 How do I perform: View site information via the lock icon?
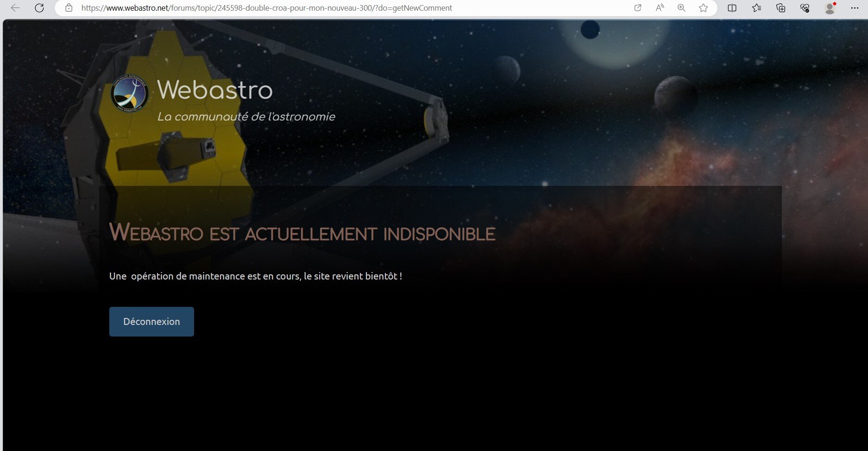(x=69, y=8)
